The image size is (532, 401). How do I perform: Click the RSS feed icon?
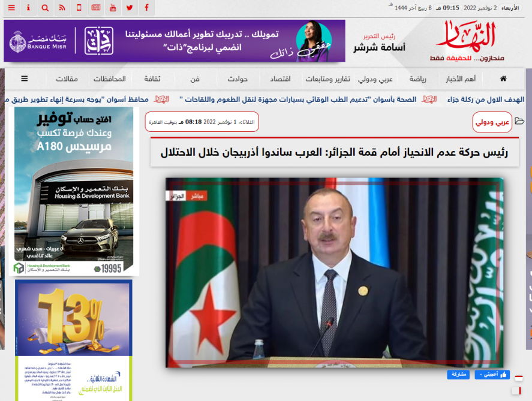coord(62,8)
